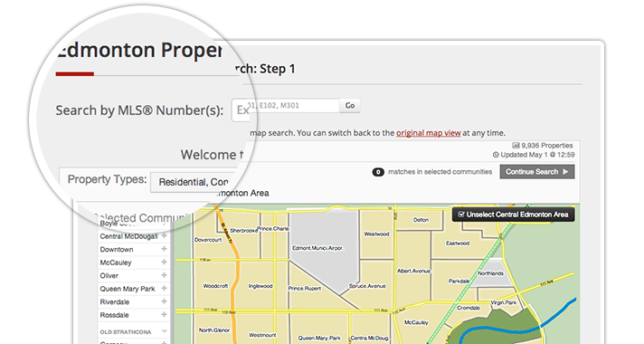Click the plus icon next to McCauley

click(164, 263)
